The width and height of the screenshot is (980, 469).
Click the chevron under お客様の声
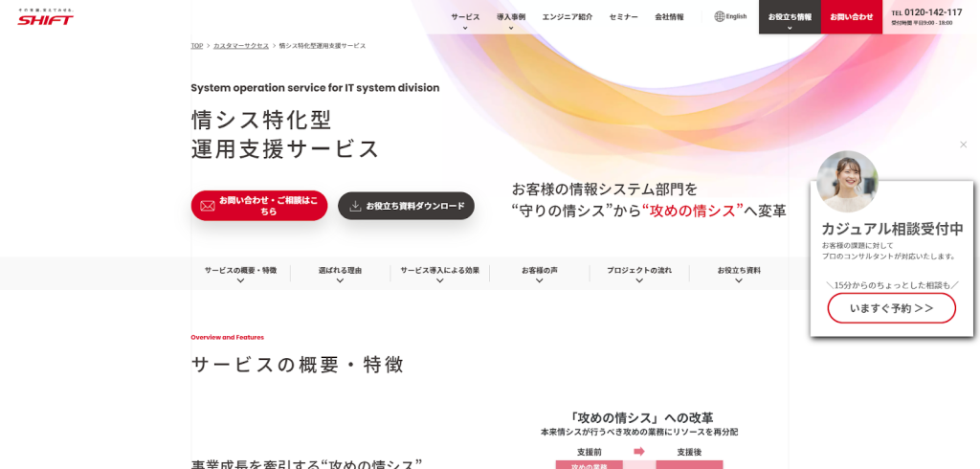[x=539, y=281]
